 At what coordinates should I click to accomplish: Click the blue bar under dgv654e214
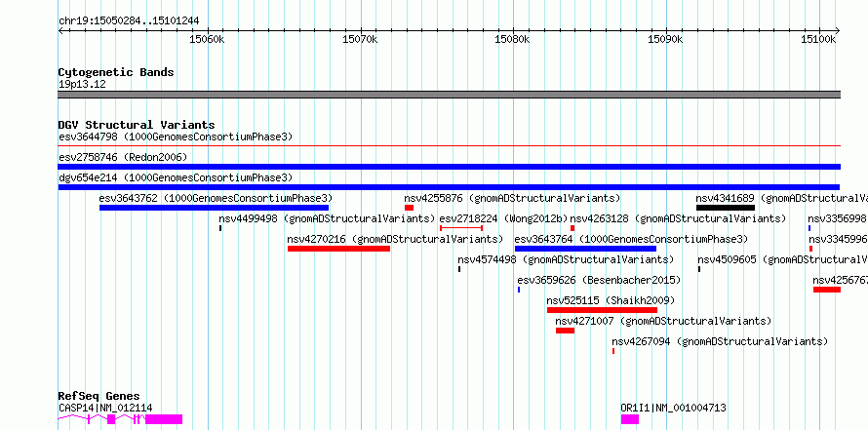pos(449,187)
